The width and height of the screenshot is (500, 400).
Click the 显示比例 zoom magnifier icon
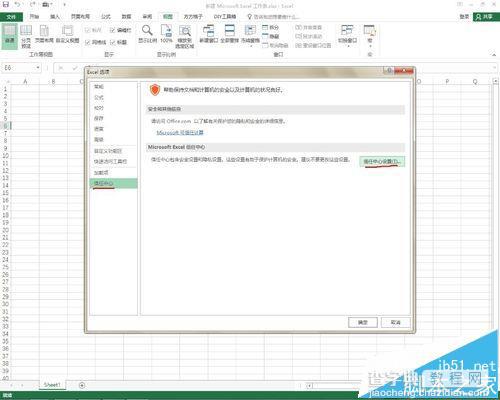click(x=147, y=34)
